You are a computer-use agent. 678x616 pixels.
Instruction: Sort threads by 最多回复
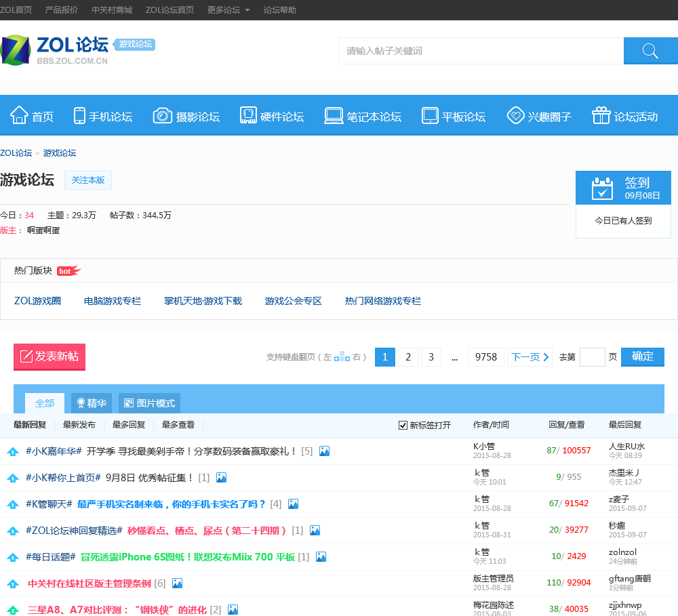(x=129, y=425)
